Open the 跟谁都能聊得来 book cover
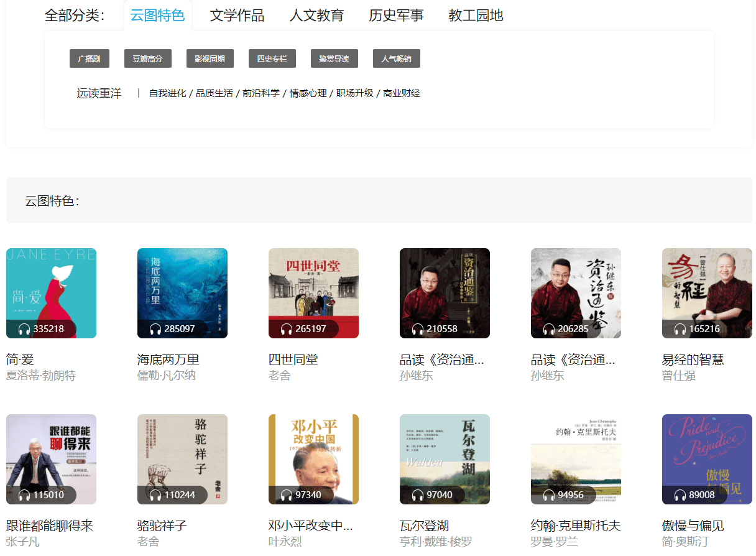The width and height of the screenshot is (756, 556). pos(51,459)
